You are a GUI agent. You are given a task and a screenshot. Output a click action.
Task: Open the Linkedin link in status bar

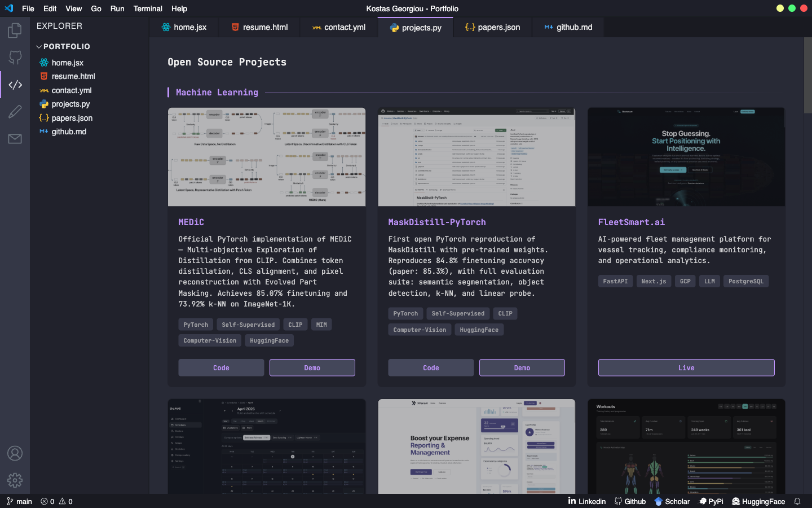pyautogui.click(x=587, y=501)
